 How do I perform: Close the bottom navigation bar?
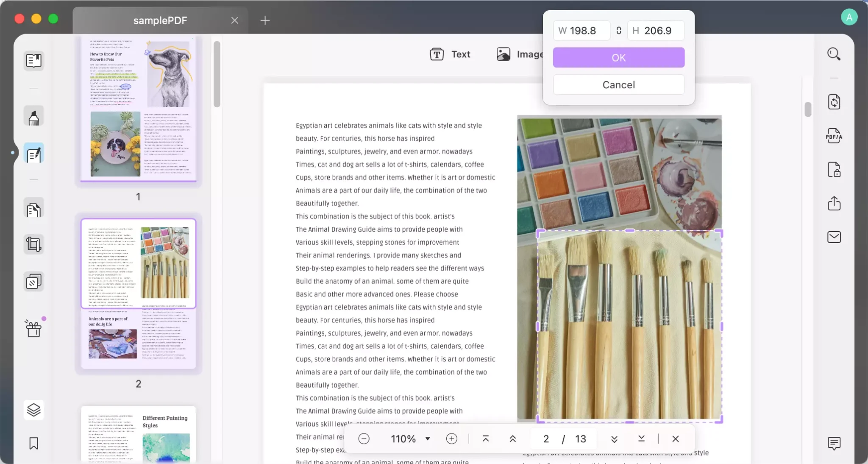pyautogui.click(x=676, y=439)
